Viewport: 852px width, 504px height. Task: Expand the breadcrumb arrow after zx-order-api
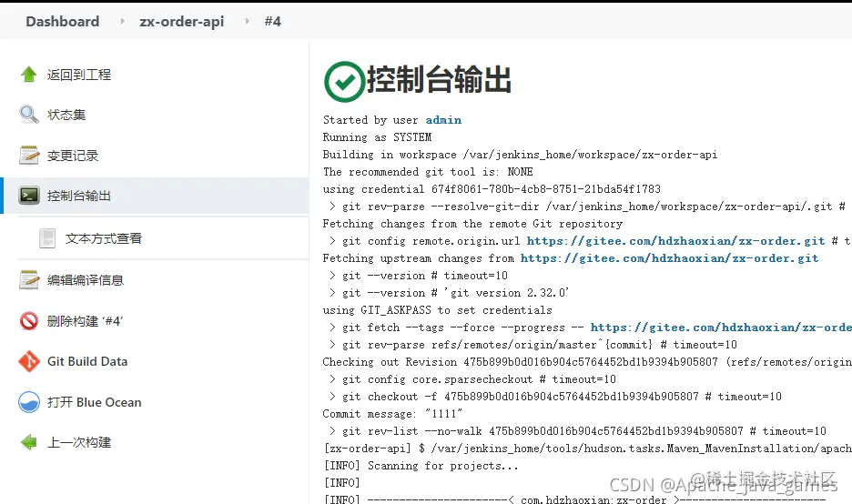248,21
